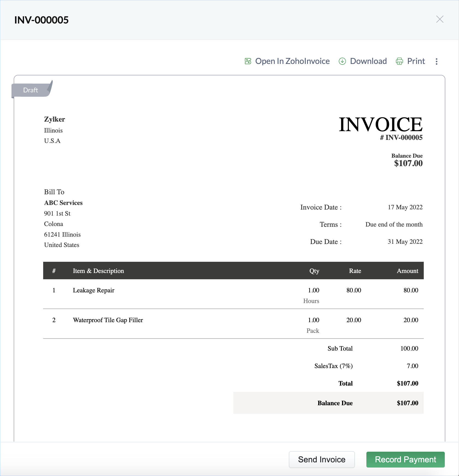Click the # INV-000005 number under INVOICE
Viewport: 459px width, 476px height.
tap(401, 137)
